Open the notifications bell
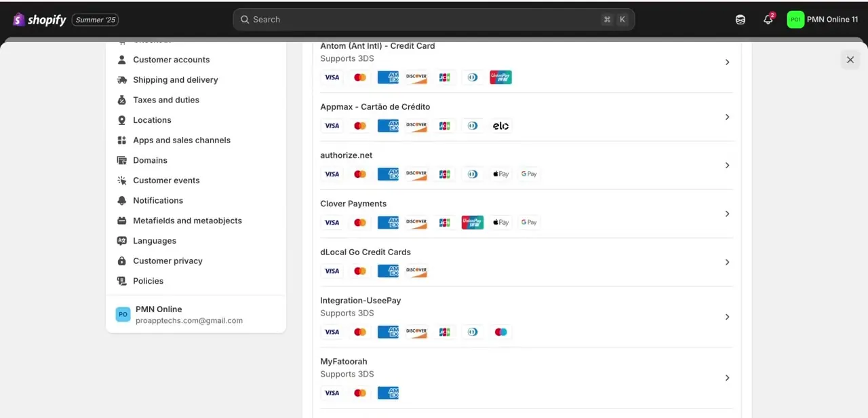The image size is (868, 418). (768, 20)
